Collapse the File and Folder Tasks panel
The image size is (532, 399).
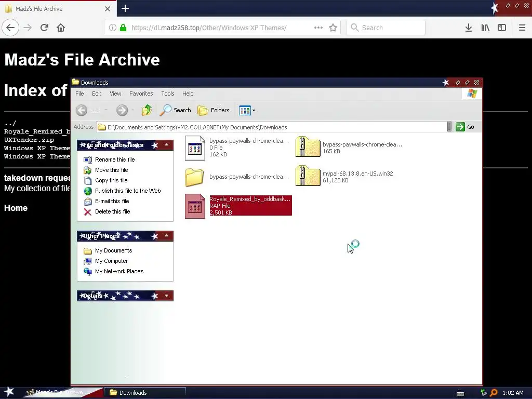point(167,145)
